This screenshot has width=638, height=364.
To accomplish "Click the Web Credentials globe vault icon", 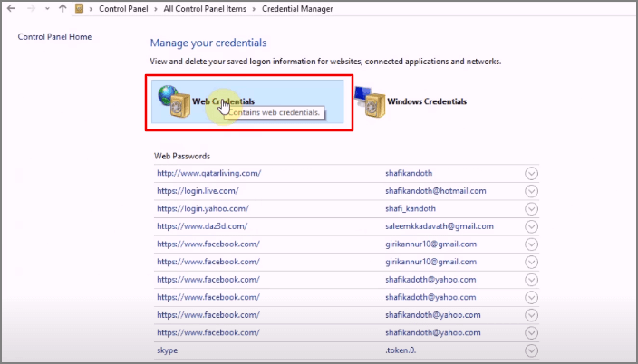I will tap(172, 101).
